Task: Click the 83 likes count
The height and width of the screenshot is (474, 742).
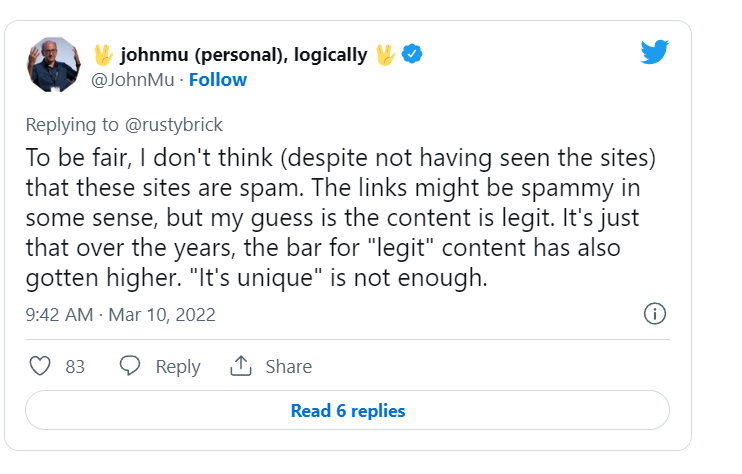Action: 75,367
